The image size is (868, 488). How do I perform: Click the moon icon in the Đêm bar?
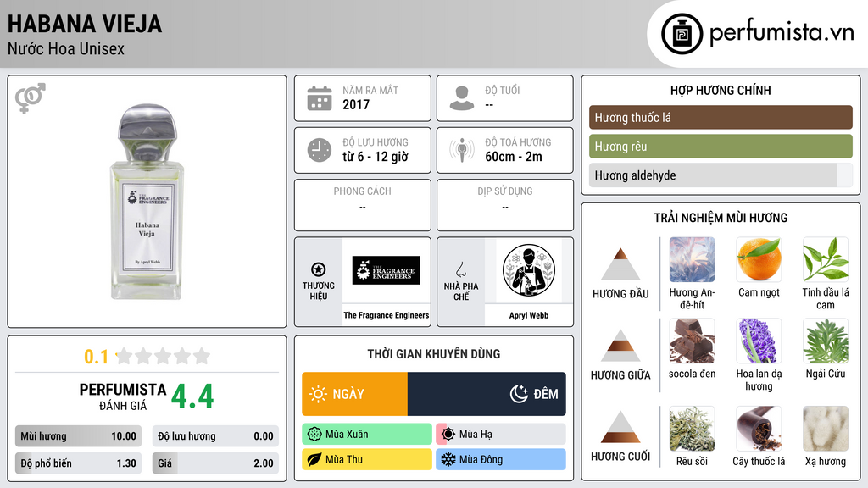[x=519, y=394]
